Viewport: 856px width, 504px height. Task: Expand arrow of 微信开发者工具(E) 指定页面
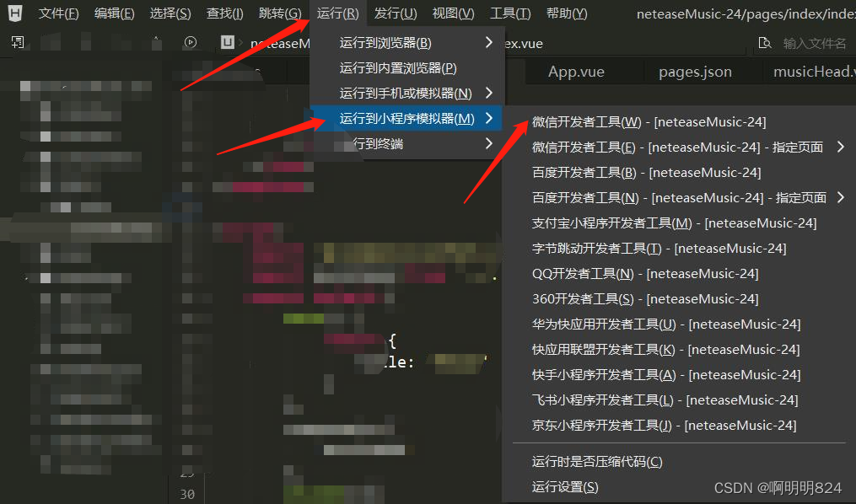pos(840,146)
